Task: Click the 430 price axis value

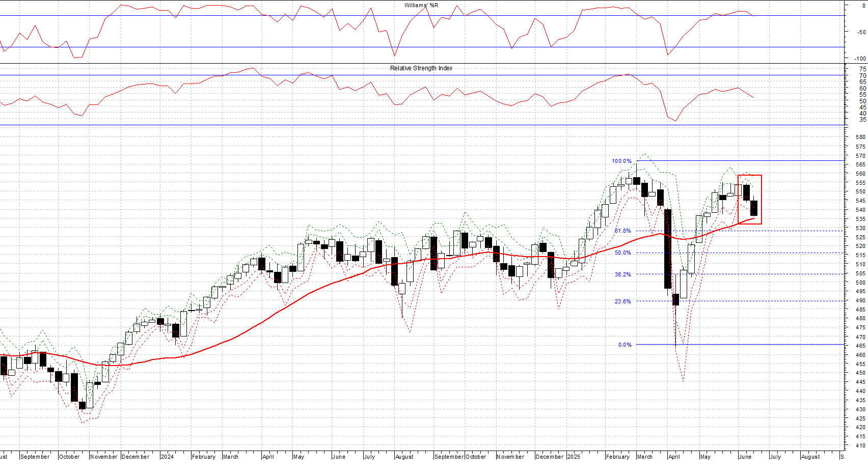Action: click(860, 409)
